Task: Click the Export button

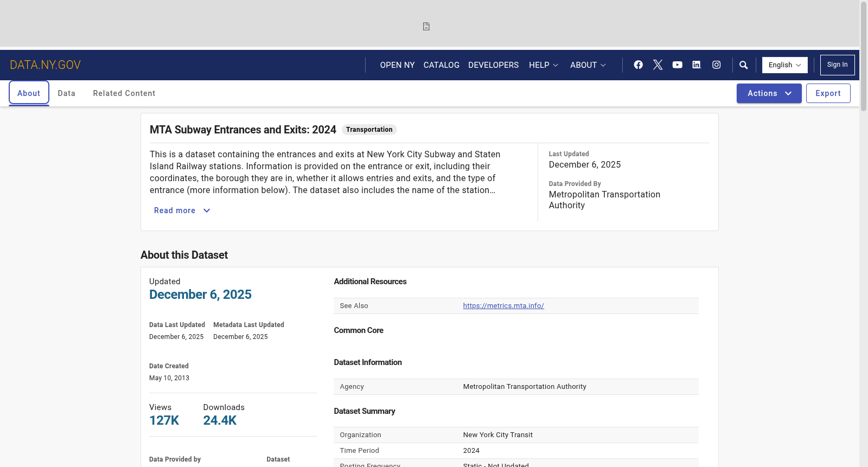Action: 828,93
